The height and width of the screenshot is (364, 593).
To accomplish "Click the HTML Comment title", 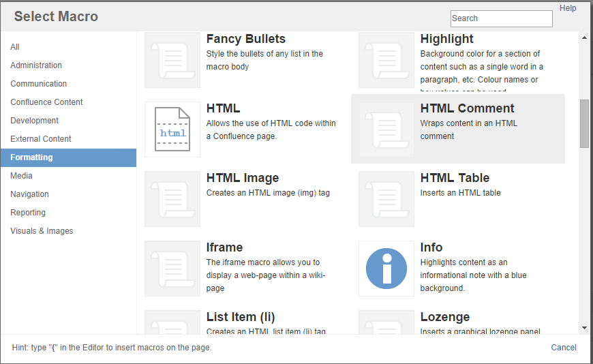I will click(467, 108).
